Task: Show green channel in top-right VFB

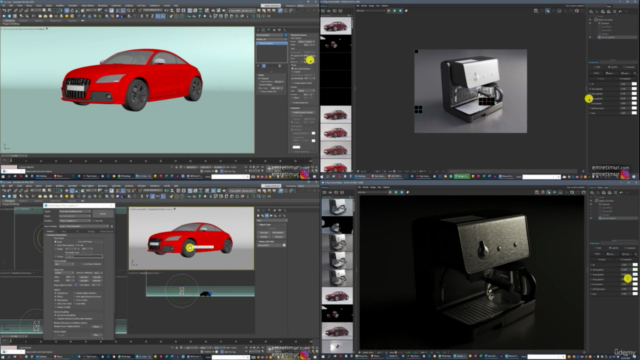Action: click(394, 11)
